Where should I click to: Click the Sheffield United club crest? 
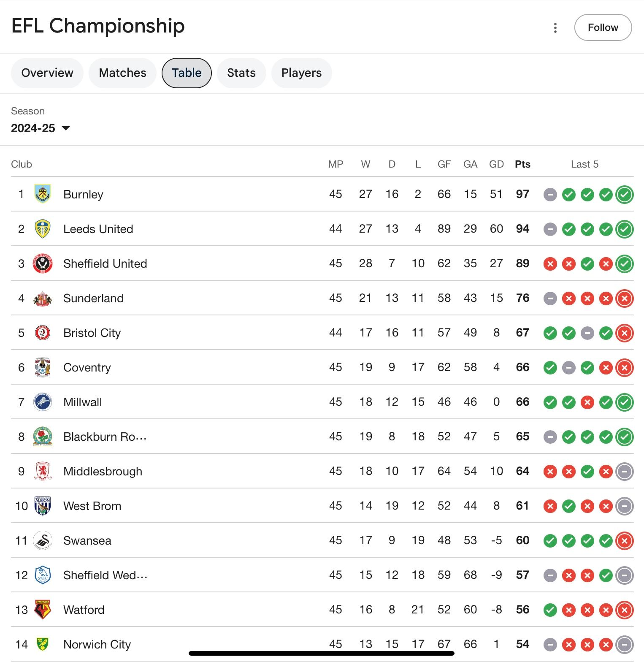(x=43, y=263)
